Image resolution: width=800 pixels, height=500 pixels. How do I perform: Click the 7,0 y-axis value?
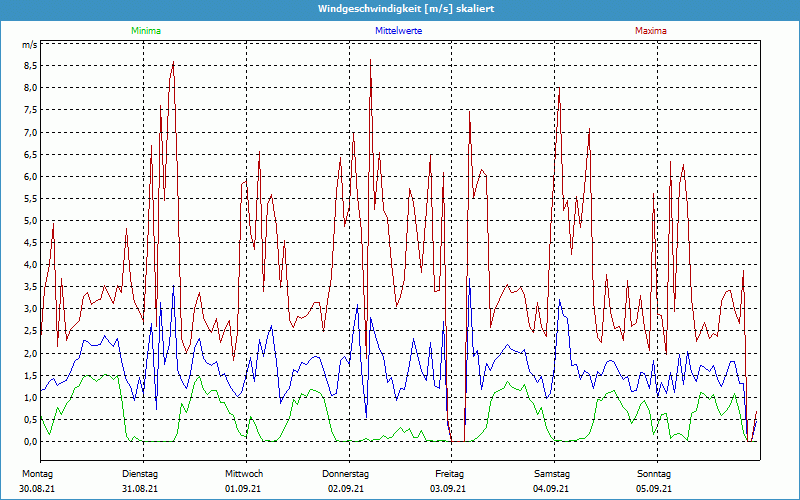coord(31,132)
